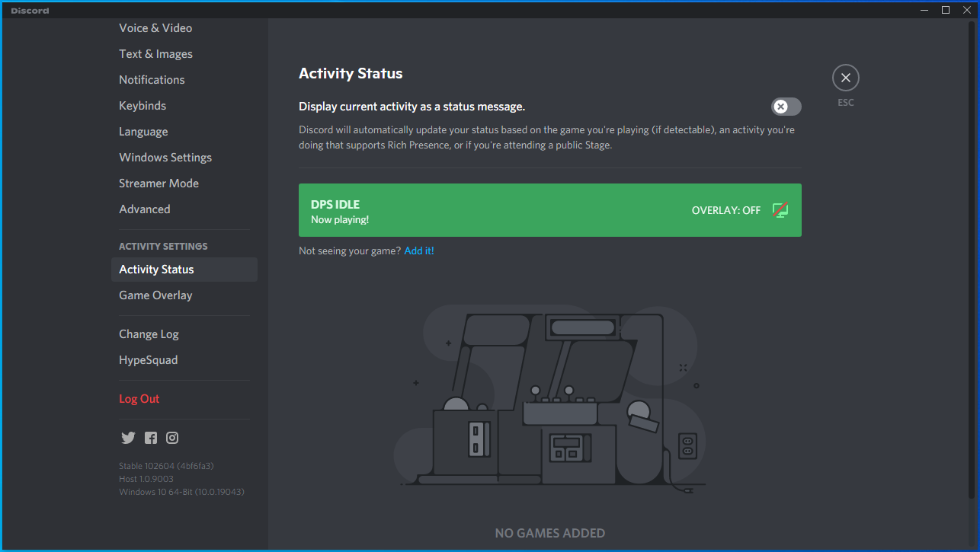Select Keybinds in the sidebar

click(x=143, y=106)
